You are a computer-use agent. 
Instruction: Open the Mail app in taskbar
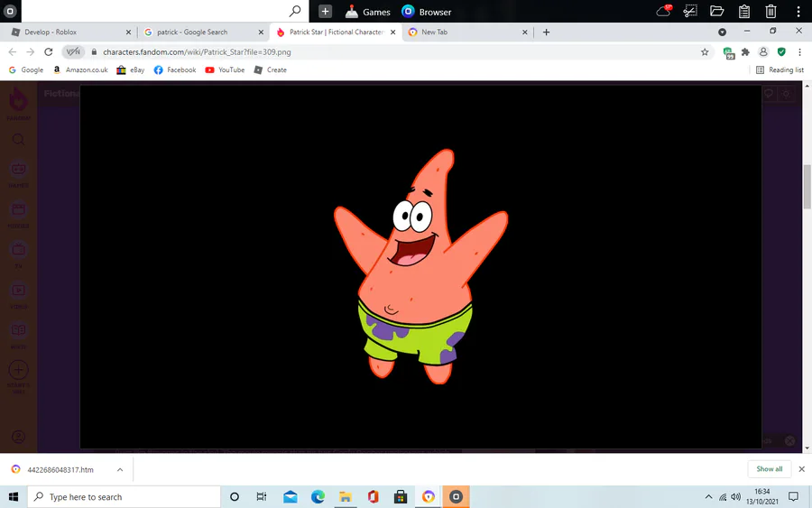point(291,497)
